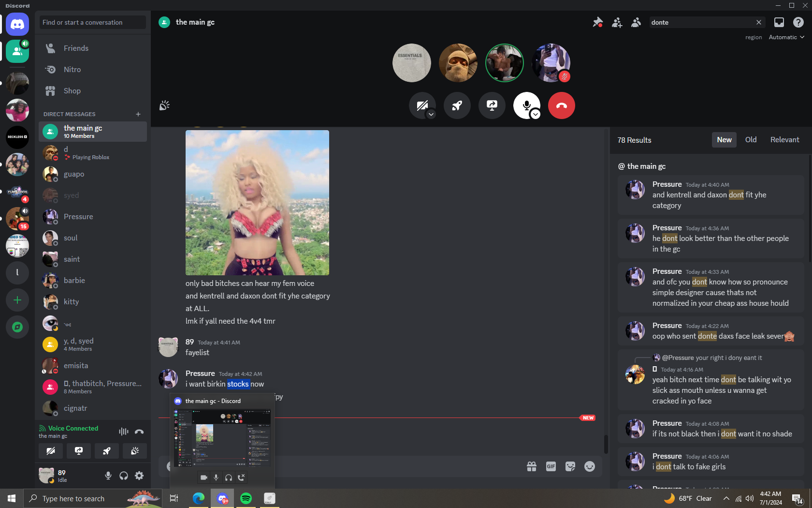Open the sticker picker
The width and height of the screenshot is (812, 508).
click(570, 466)
